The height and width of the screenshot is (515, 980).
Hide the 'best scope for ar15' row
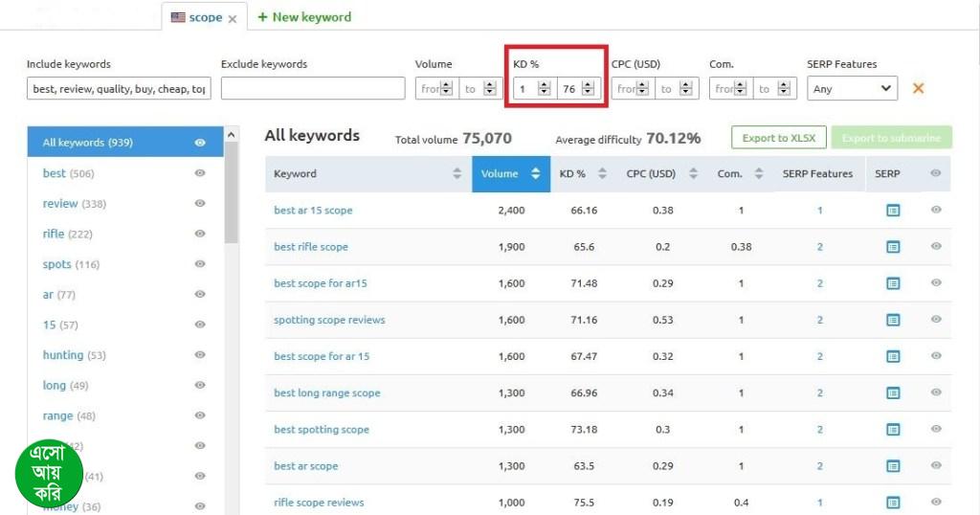coord(935,283)
